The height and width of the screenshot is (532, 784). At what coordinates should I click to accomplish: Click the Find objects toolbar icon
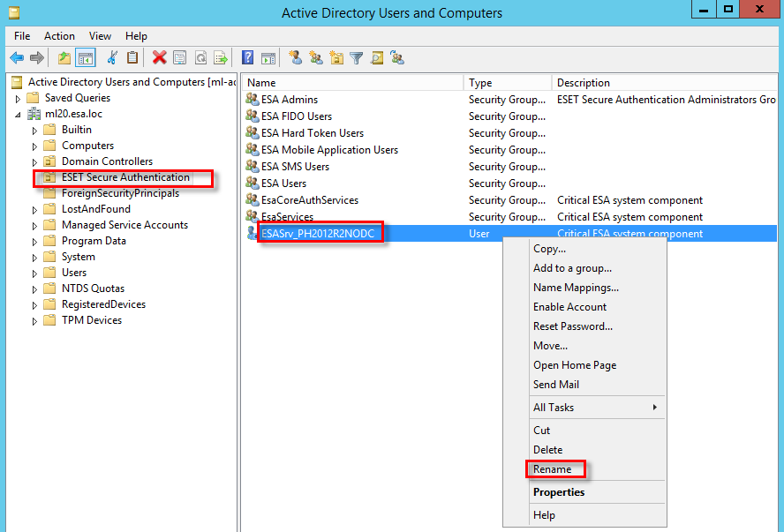click(377, 58)
